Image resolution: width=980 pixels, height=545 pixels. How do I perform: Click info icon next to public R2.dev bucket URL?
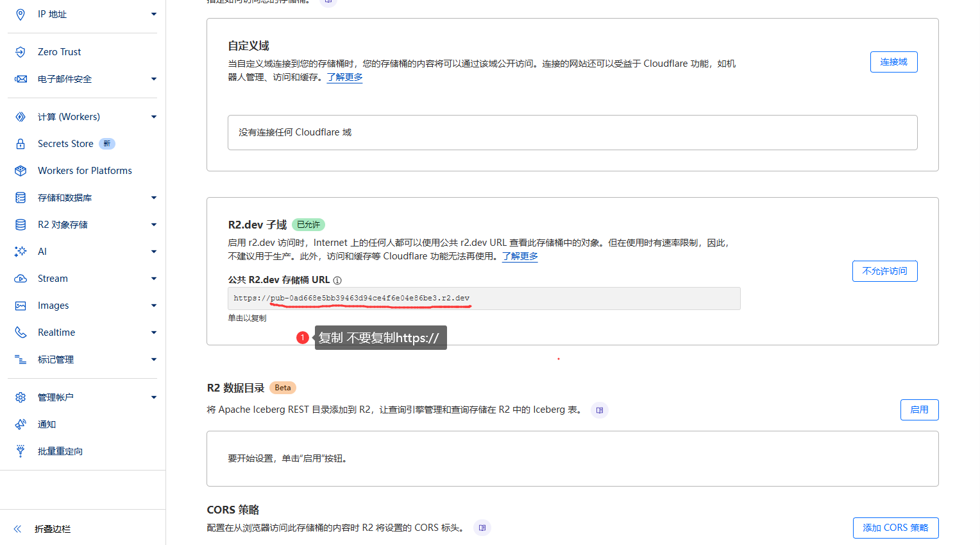point(337,281)
